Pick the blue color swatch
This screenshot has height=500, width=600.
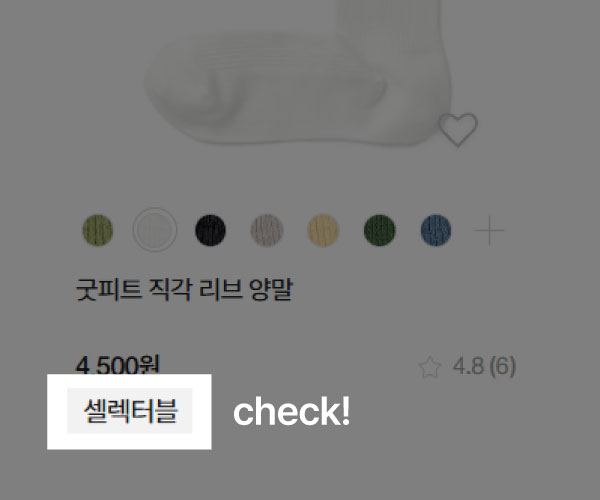click(436, 230)
